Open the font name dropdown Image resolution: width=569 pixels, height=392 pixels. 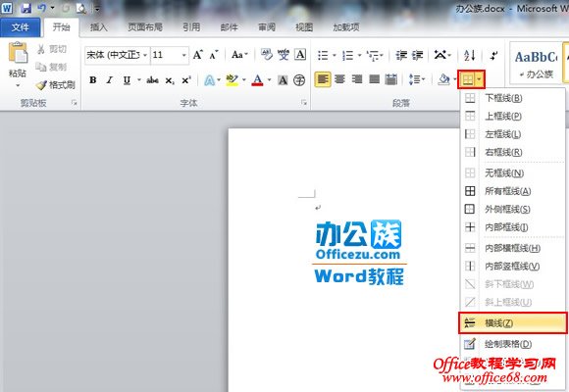tap(145, 55)
